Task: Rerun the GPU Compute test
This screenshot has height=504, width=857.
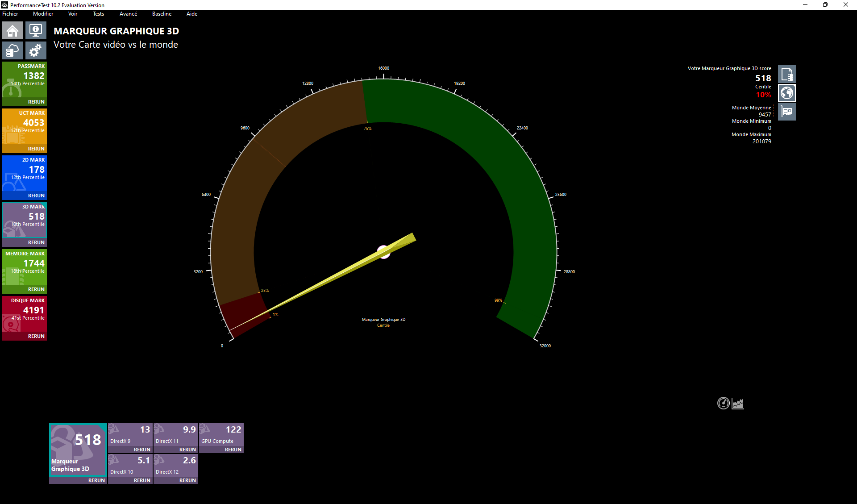Action: [233, 450]
